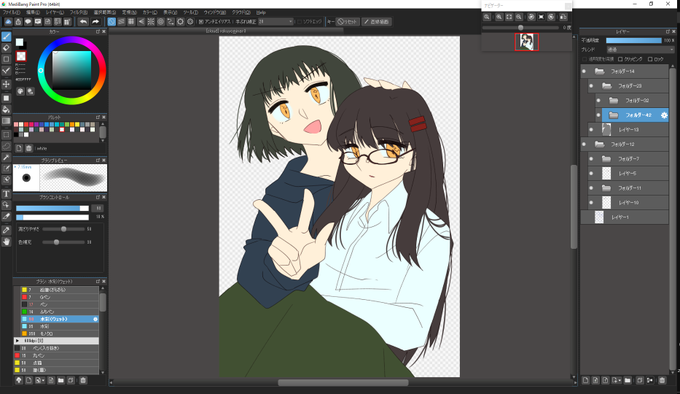Click the Navigator rotation slider

pyautogui.click(x=520, y=28)
